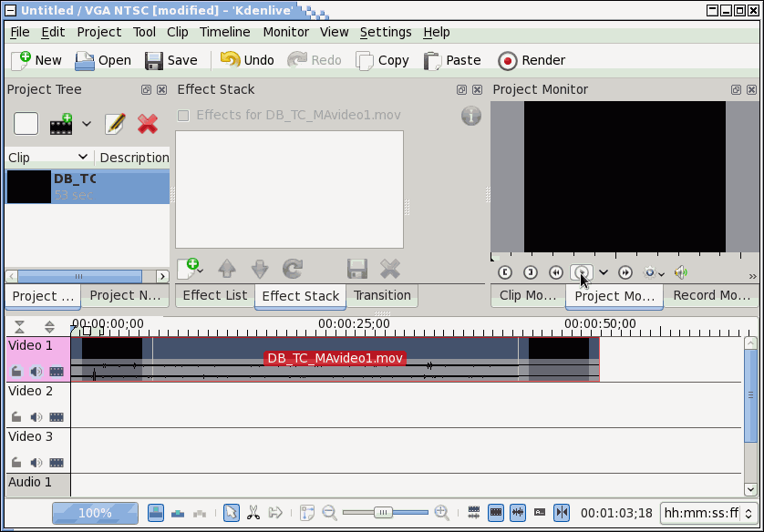Click the Undo button
Viewport: 764px width, 532px height.
point(247,60)
